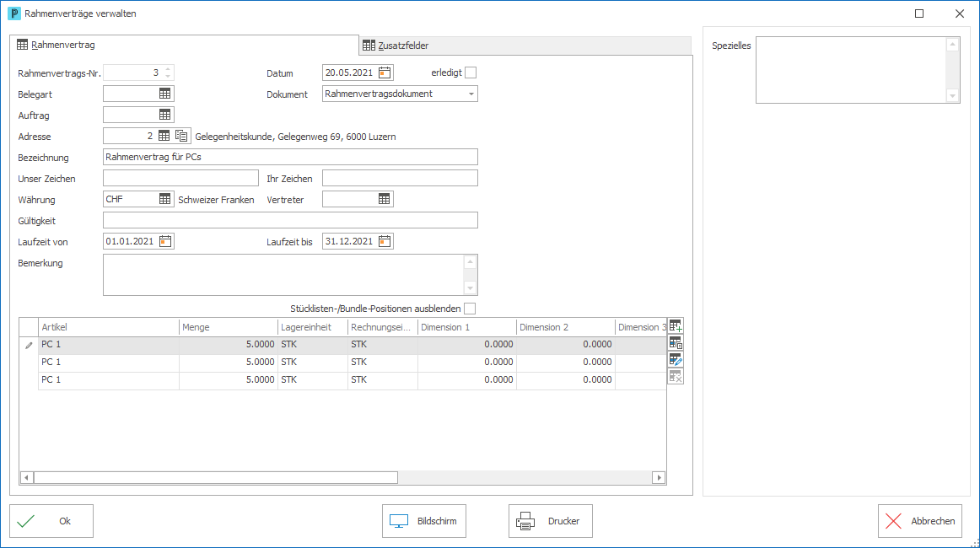The image size is (980, 548).
Task: Click address text 'Gelegenheitskunde, Gelegenweg 69, 6000 Luzern'
Action: [296, 137]
